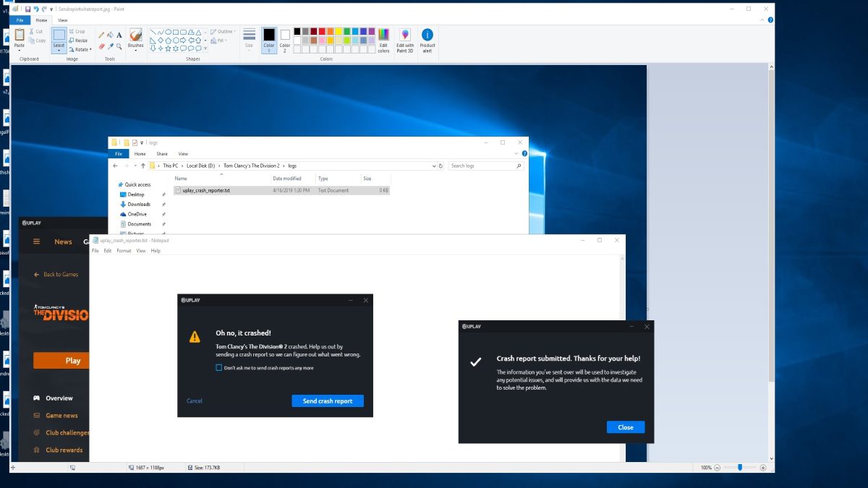Open the Uplay hamburger menu
The height and width of the screenshot is (488, 868).
(37, 241)
